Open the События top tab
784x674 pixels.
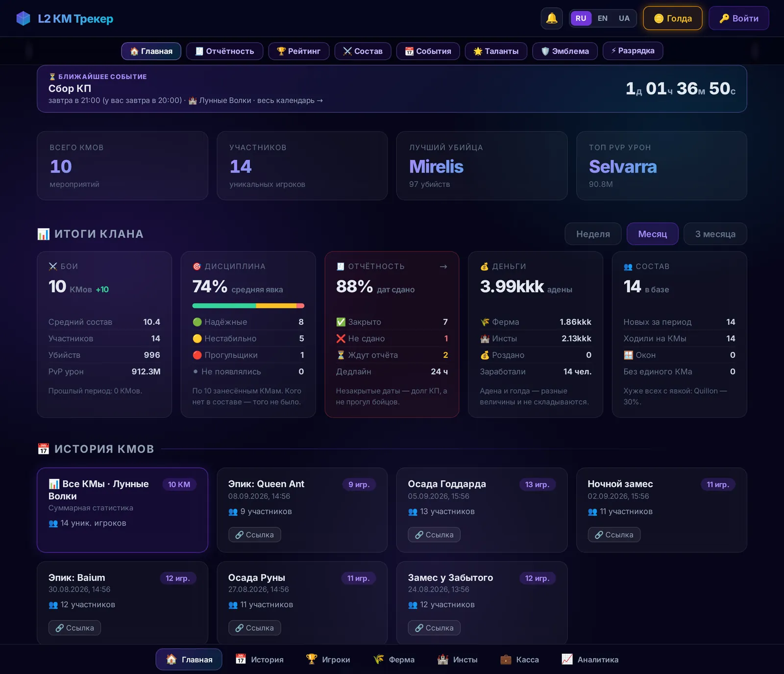point(428,51)
